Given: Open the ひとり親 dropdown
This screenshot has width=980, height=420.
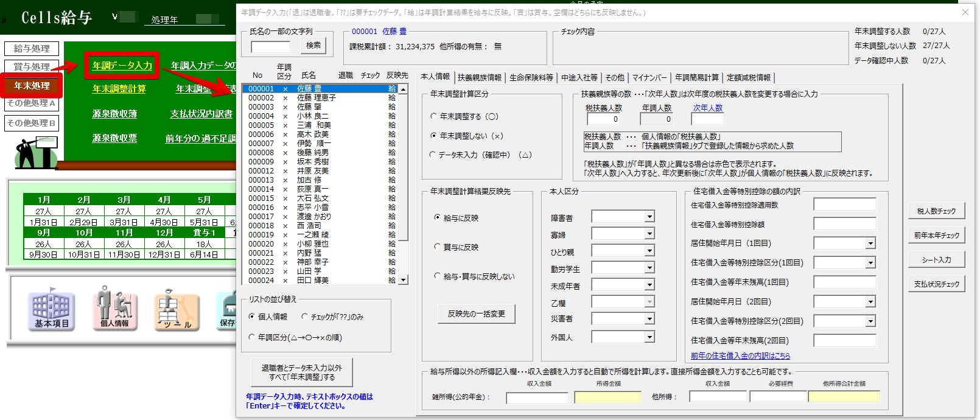Looking at the screenshot, I should click(649, 251).
